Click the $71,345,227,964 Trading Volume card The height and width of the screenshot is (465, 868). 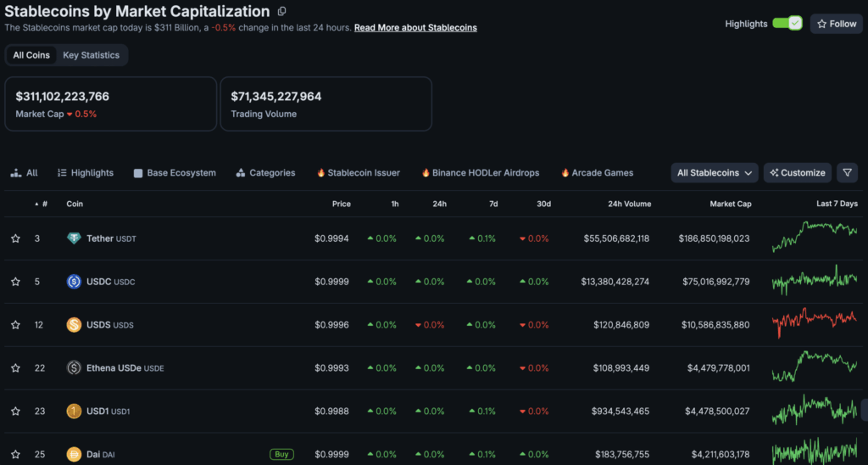[x=326, y=104]
